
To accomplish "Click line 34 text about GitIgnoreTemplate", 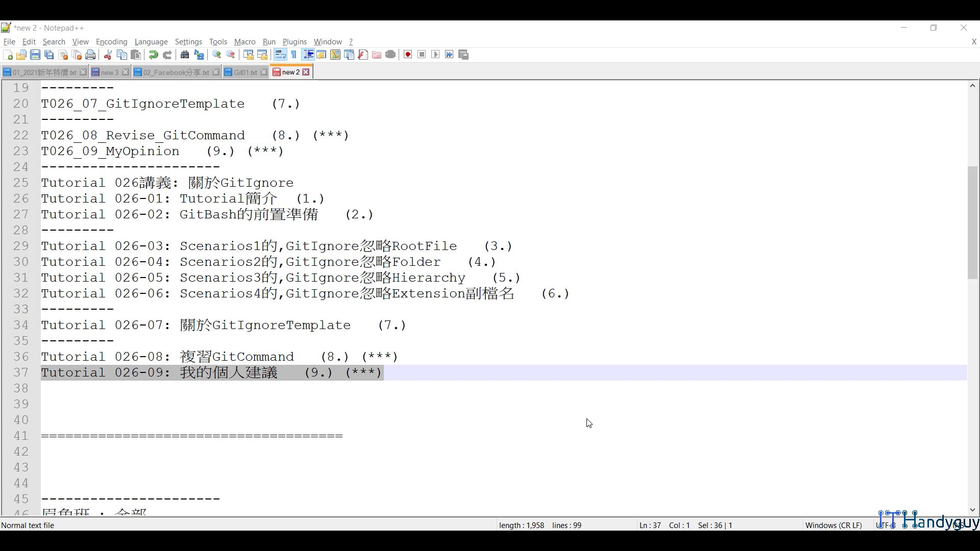I will click(223, 325).
